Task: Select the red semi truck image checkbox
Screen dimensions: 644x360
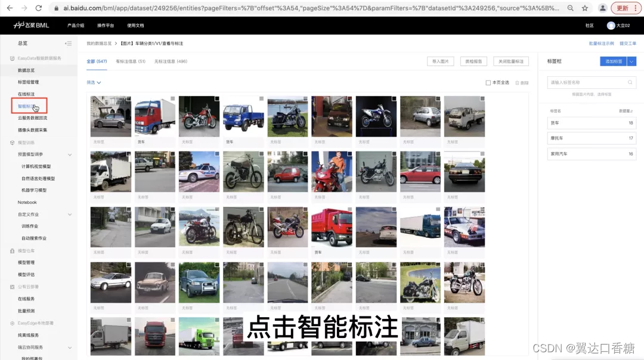Action: coord(172,98)
